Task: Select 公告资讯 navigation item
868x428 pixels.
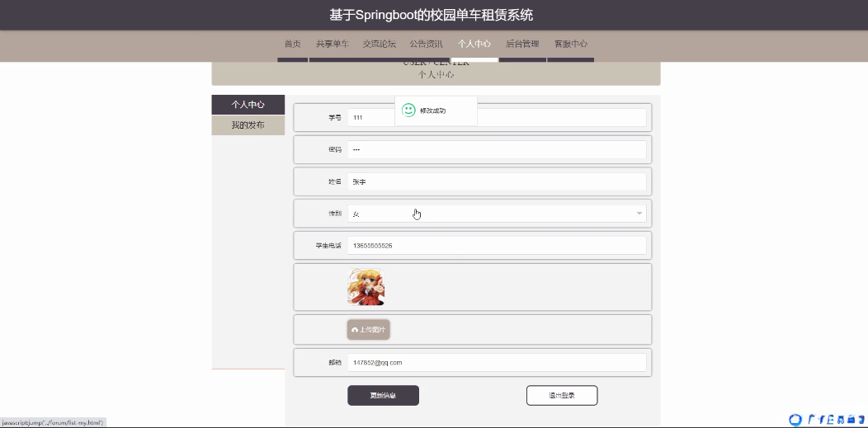Action: pos(427,44)
